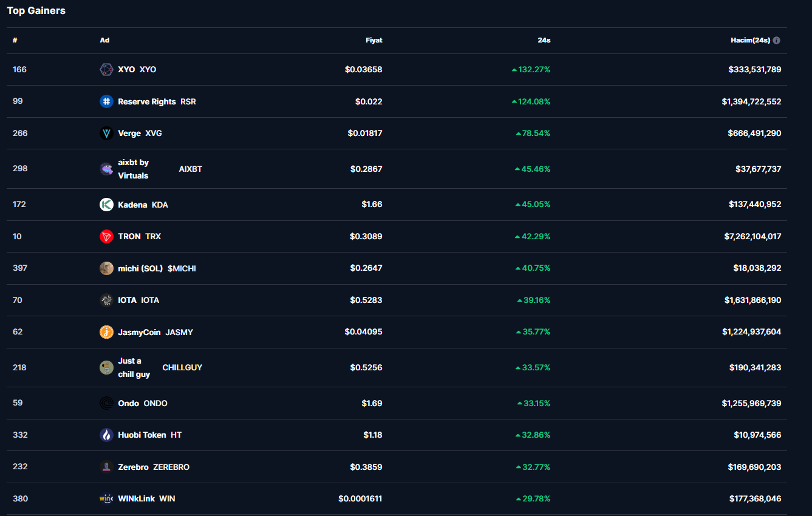Sort by the Ad column header
This screenshot has height=516, width=812.
(104, 41)
